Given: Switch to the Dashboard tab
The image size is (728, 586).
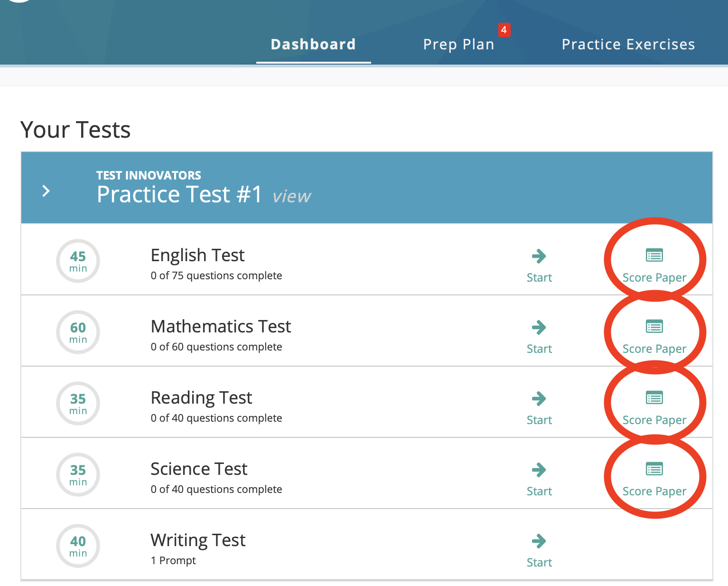Looking at the screenshot, I should (313, 44).
